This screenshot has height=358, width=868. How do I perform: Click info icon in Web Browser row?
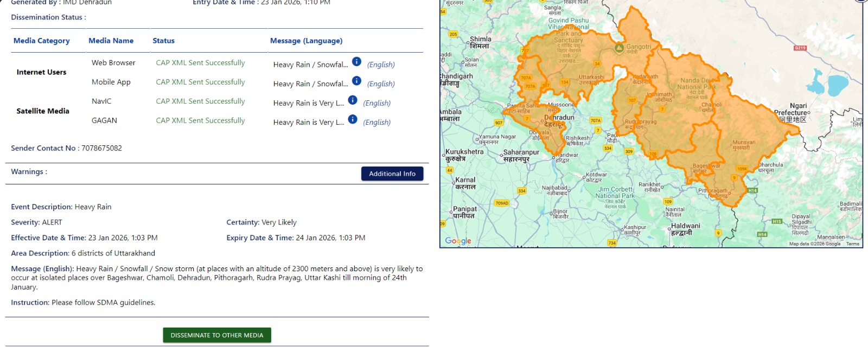tap(356, 62)
